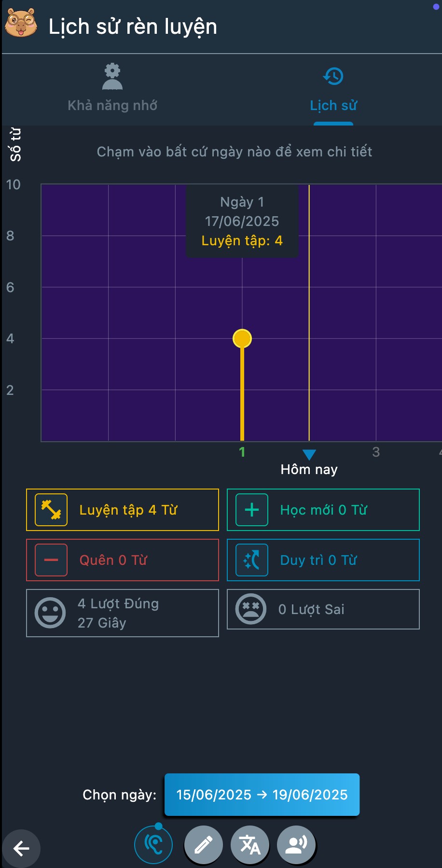Select day 3 on chart axis
The width and height of the screenshot is (442, 868).
[x=376, y=452]
